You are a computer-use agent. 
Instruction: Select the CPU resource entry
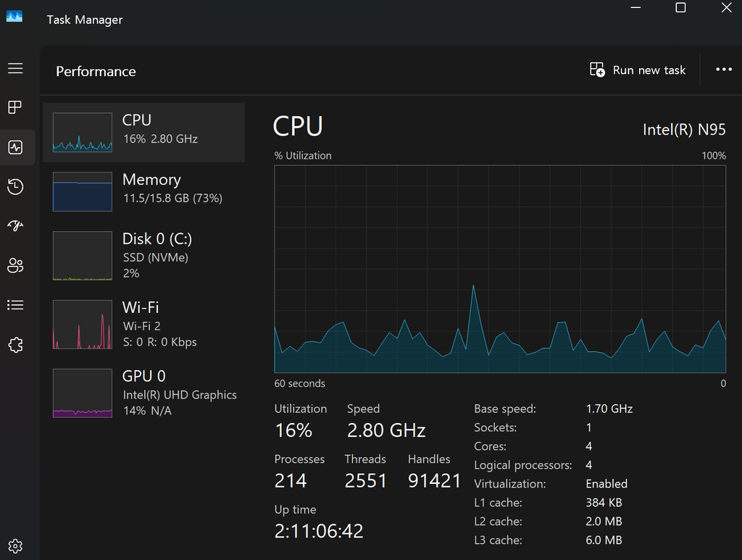[144, 133]
